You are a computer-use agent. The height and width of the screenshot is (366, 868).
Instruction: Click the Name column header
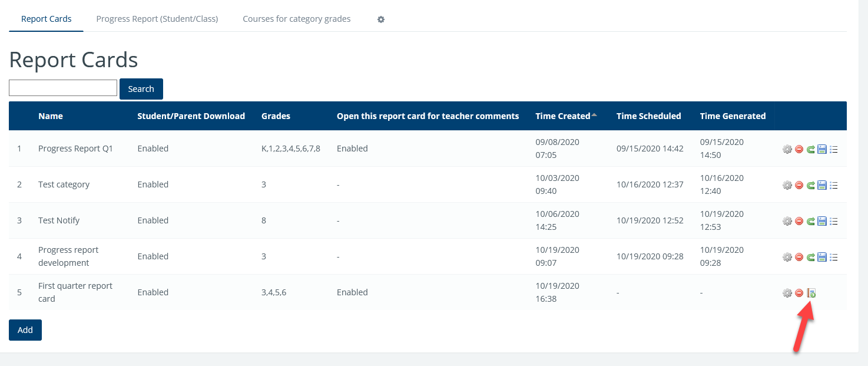tap(51, 116)
